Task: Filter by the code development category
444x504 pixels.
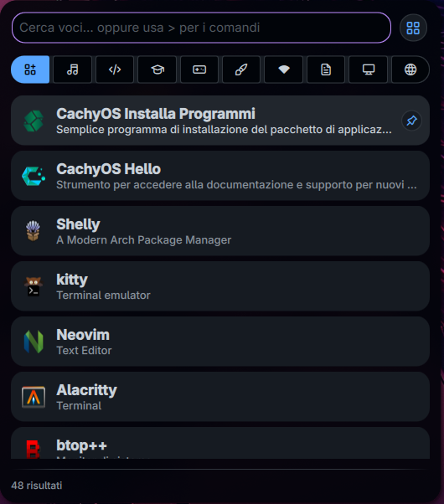Action: 115,69
